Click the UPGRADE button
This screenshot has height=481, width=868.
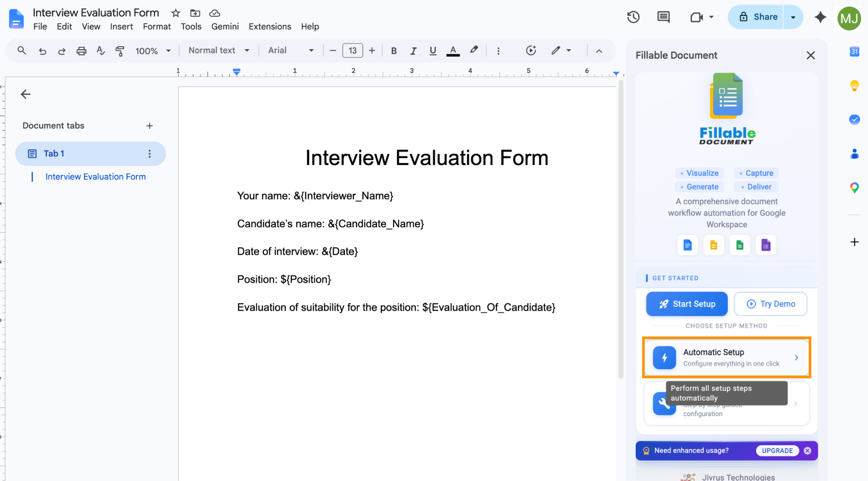click(x=777, y=450)
